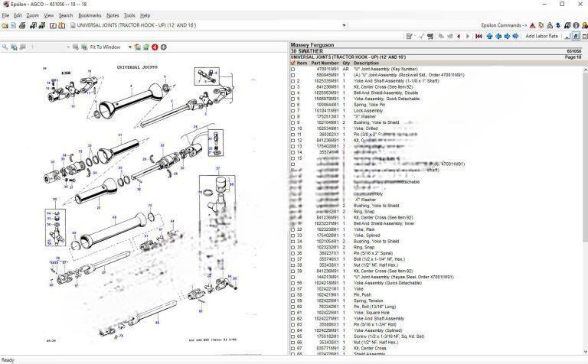Viewport: 588px width, 364px height.
Task: Click the tractor Epsilon command icon near info
Action: (x=567, y=25)
